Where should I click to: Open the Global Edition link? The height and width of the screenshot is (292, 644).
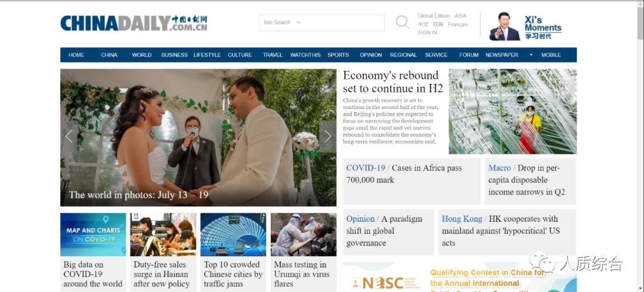[434, 15]
